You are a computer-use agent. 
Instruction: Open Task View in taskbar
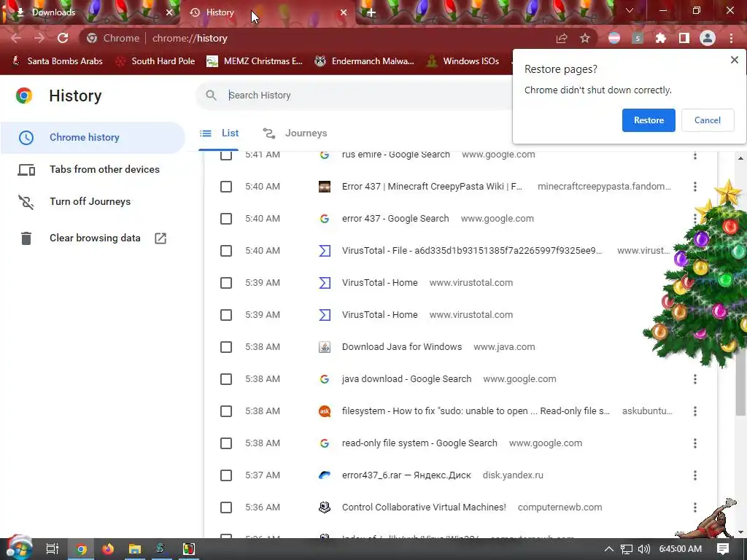52,549
